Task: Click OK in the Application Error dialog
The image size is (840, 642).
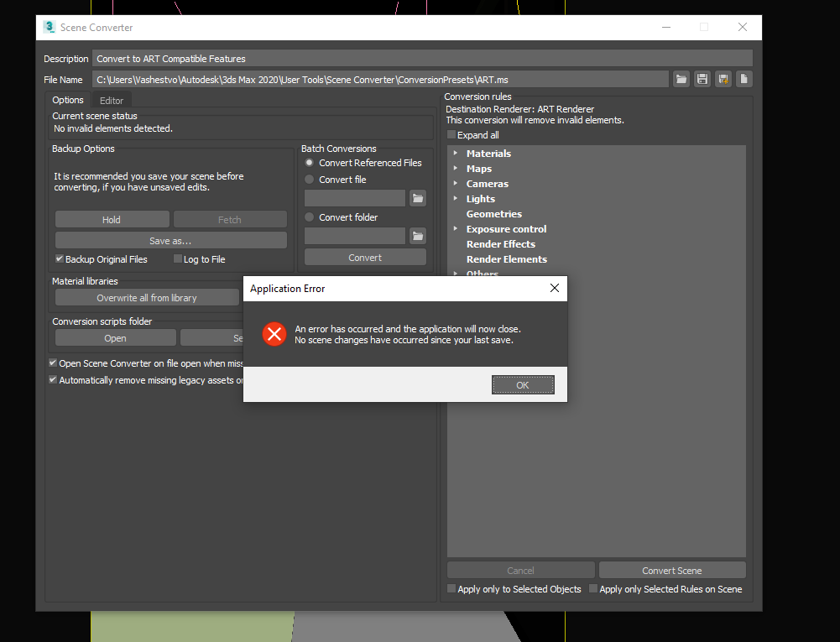Action: coord(523,384)
